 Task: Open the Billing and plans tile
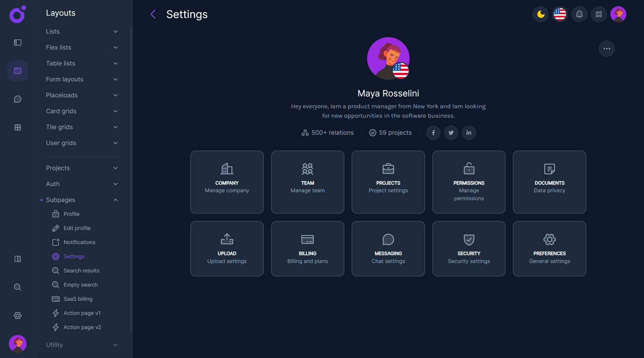point(307,249)
